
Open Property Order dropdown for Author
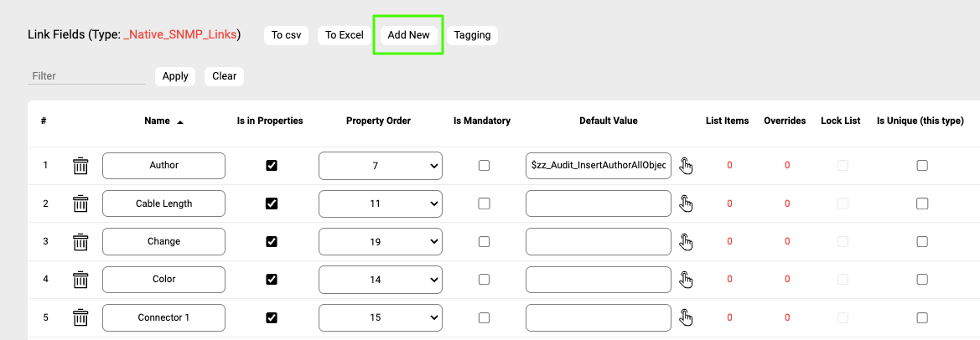pyautogui.click(x=380, y=166)
